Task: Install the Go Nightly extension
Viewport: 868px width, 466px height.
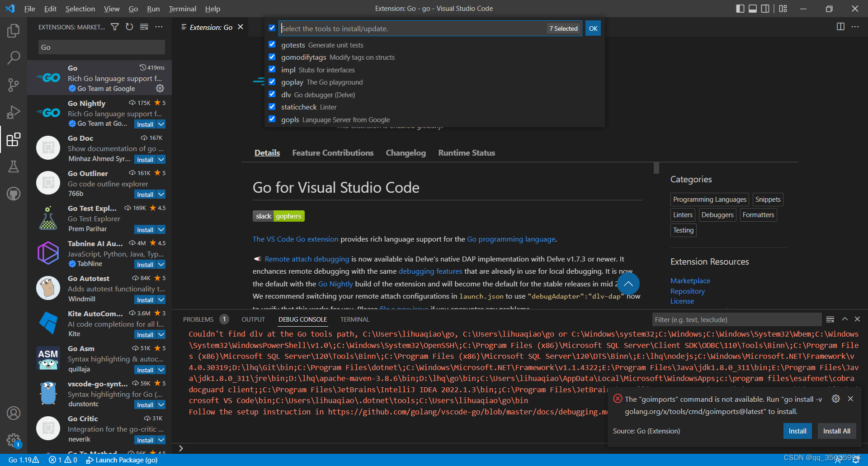Action: click(x=145, y=124)
